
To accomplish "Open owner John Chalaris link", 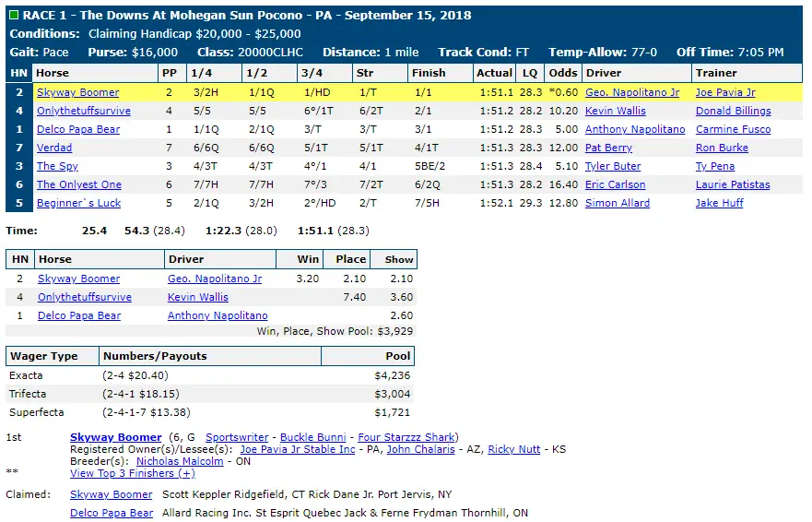I will [420, 449].
